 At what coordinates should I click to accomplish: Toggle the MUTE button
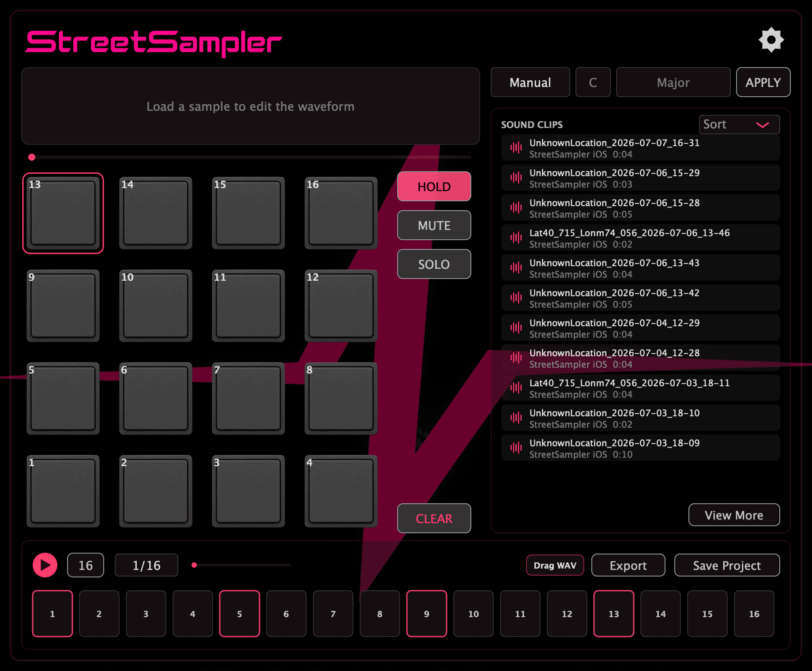[x=434, y=225]
